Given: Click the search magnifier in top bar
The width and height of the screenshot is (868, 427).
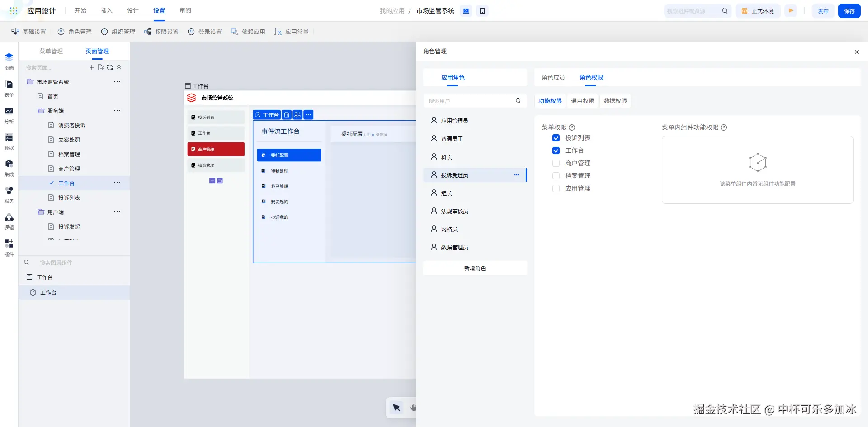Looking at the screenshot, I should pos(725,11).
